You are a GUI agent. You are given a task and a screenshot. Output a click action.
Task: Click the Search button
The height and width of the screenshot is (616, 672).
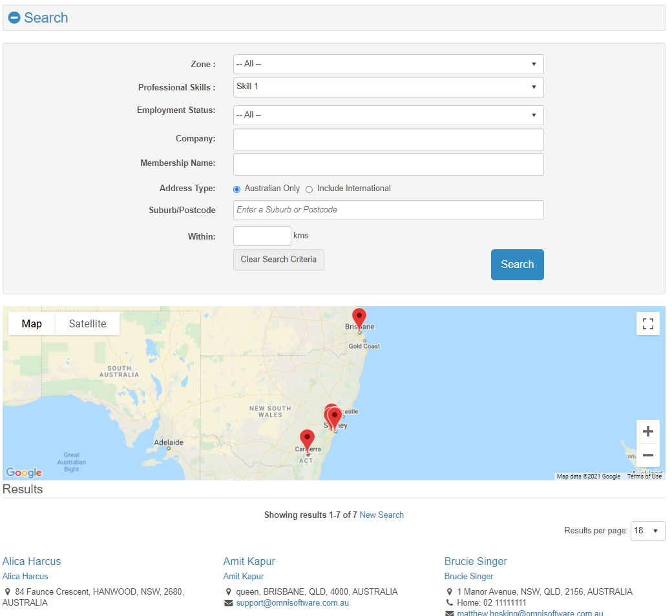click(517, 265)
